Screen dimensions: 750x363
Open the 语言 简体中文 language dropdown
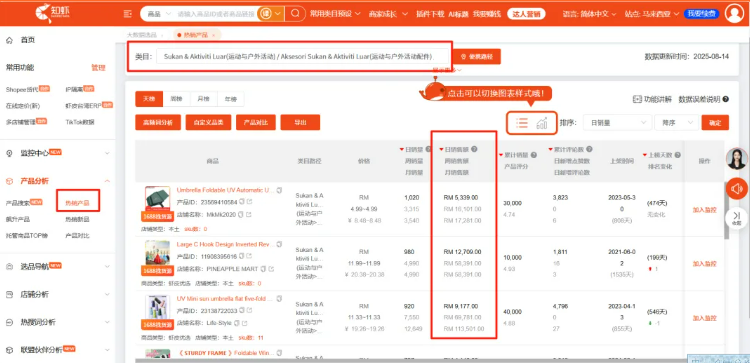pos(590,14)
